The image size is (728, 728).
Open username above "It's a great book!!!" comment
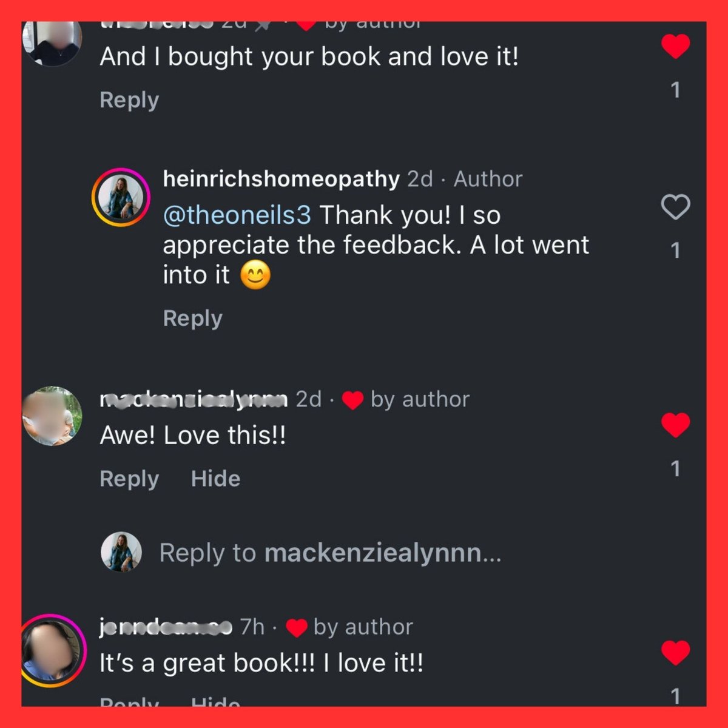[166, 627]
